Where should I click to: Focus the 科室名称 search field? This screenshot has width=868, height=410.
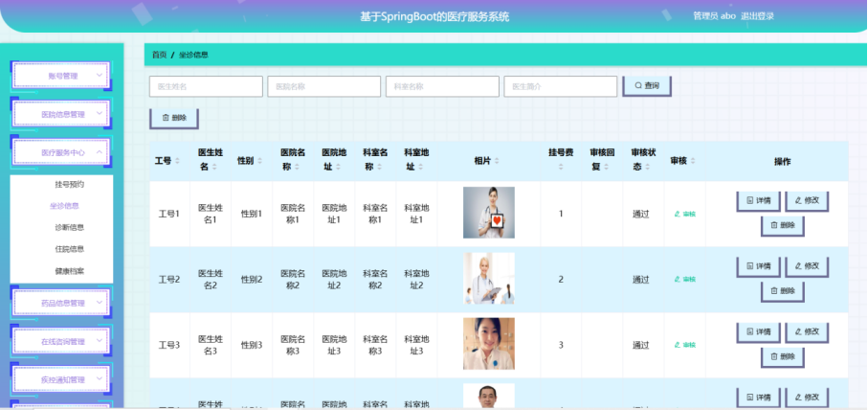(442, 86)
